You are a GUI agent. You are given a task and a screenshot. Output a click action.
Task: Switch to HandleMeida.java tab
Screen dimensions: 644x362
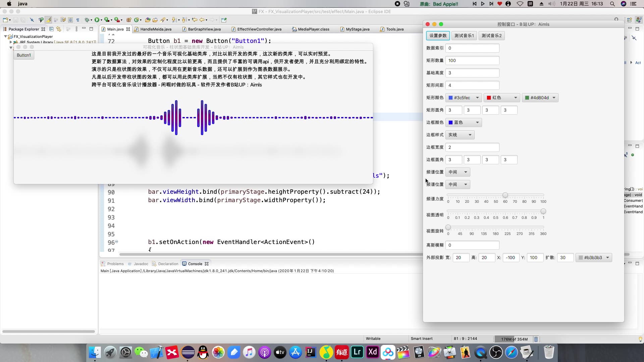[155, 29]
